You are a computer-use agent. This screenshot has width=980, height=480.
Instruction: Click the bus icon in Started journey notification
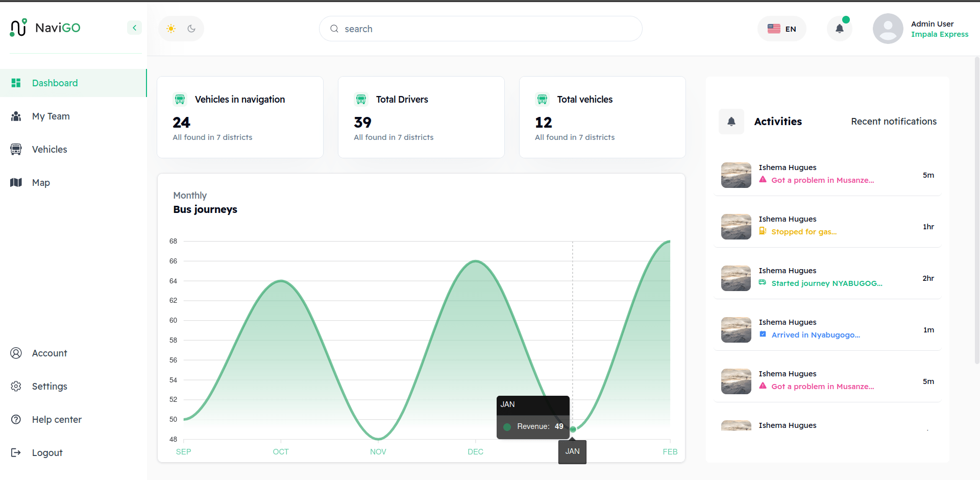point(763,283)
